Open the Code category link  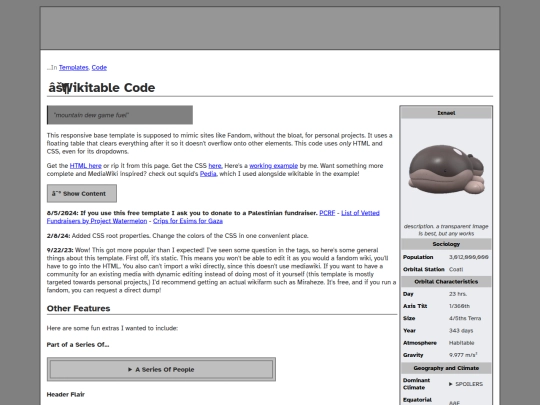tap(99, 68)
